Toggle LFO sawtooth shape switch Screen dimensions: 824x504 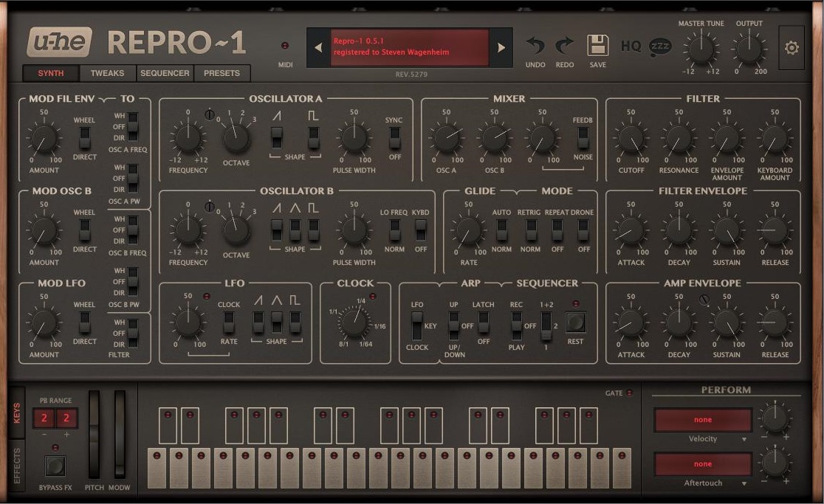tap(258, 322)
